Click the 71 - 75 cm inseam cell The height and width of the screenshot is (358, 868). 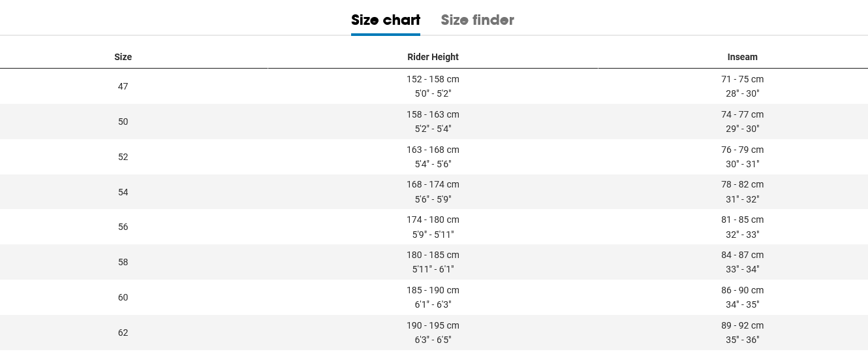point(742,86)
